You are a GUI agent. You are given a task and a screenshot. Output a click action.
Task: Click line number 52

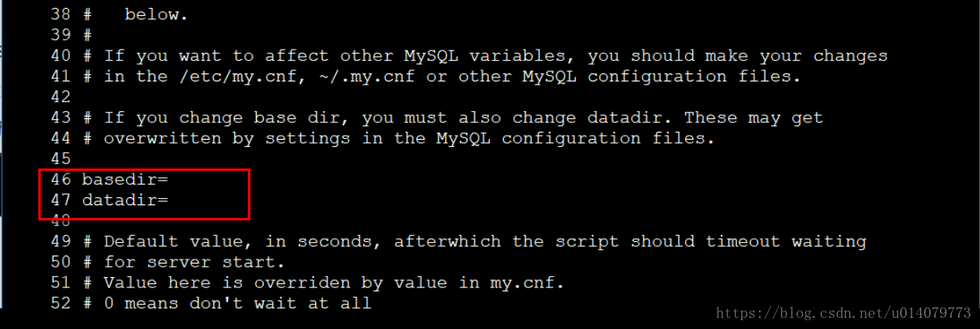[60, 303]
